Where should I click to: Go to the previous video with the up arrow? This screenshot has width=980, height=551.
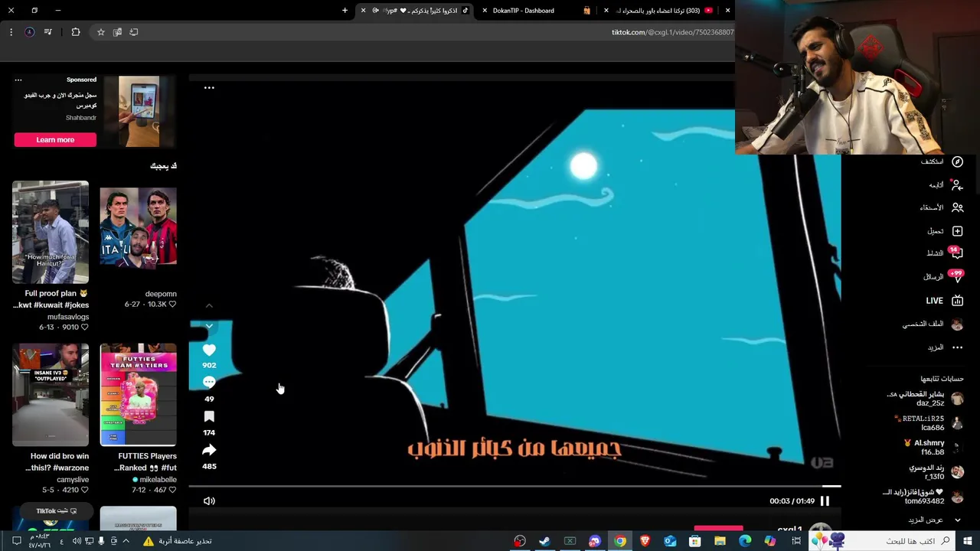(209, 305)
